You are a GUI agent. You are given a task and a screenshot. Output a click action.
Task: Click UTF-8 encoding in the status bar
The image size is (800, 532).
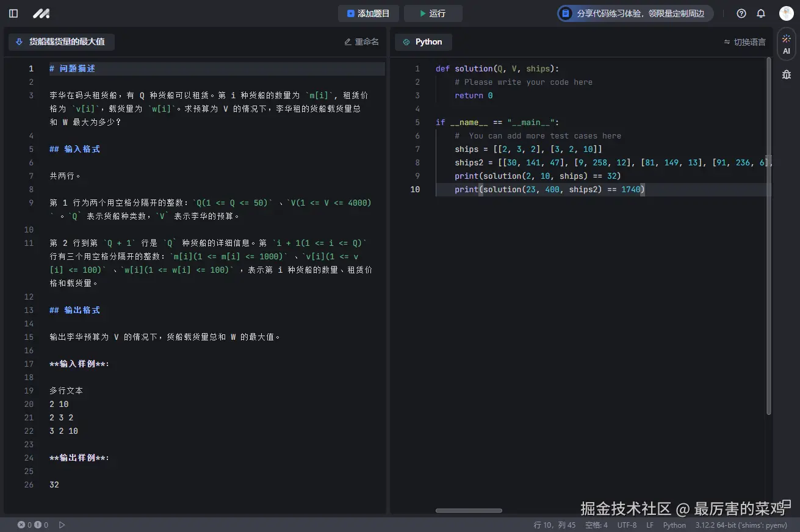pos(627,525)
